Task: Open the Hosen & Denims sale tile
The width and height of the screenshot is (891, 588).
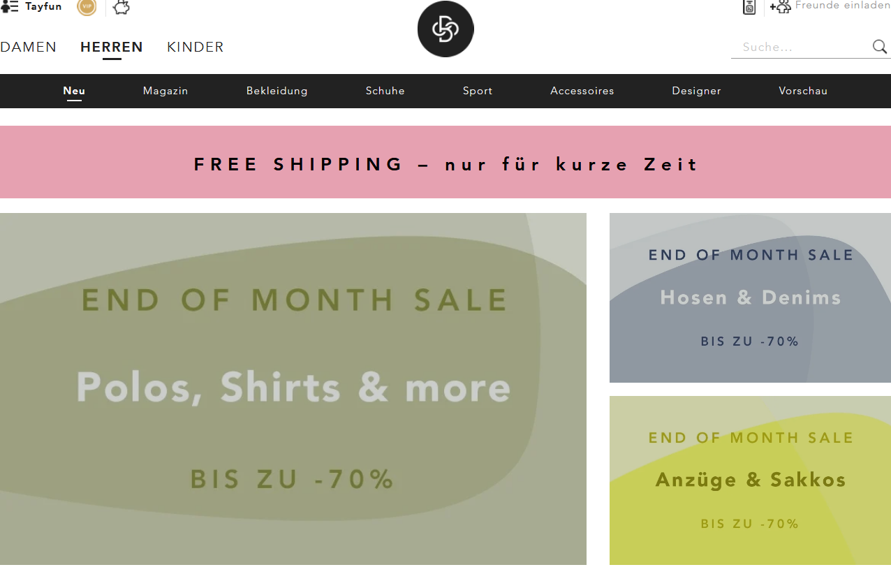Action: coord(750,298)
